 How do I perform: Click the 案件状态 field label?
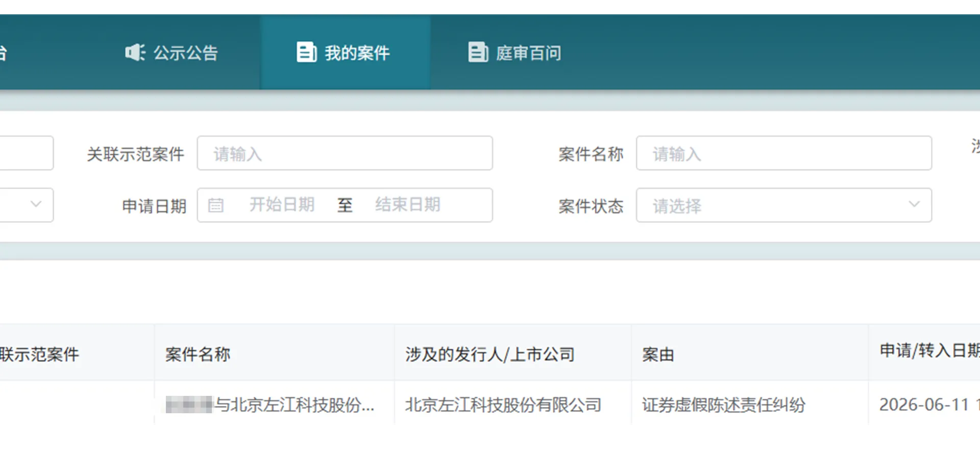(591, 206)
